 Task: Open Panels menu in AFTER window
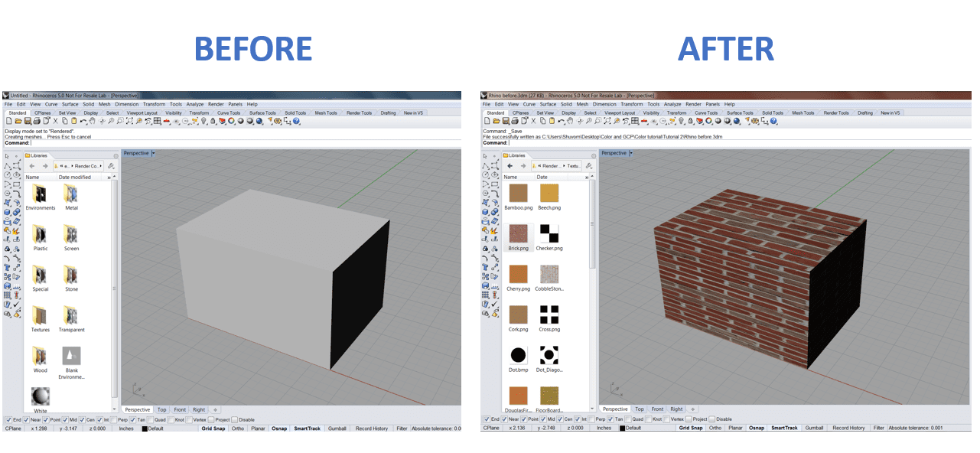712,104
